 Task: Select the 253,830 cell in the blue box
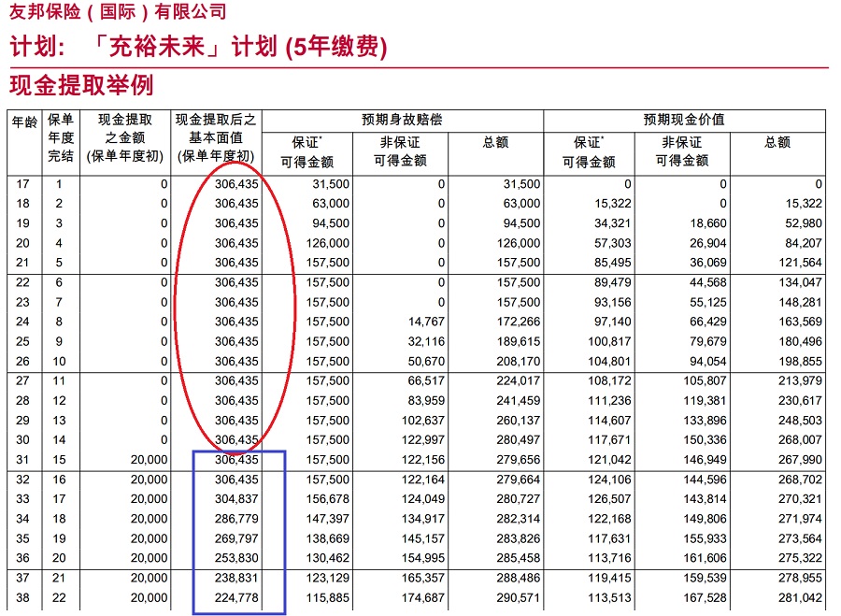236,559
